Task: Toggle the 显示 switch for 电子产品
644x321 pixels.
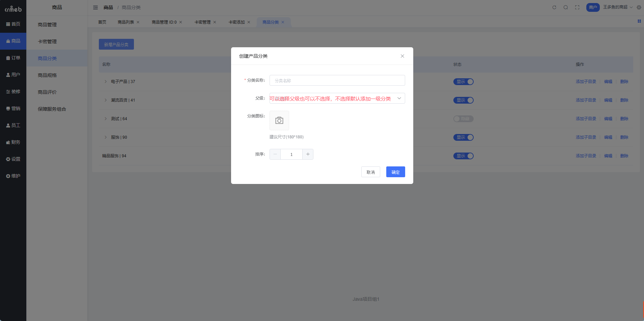Action: click(463, 82)
